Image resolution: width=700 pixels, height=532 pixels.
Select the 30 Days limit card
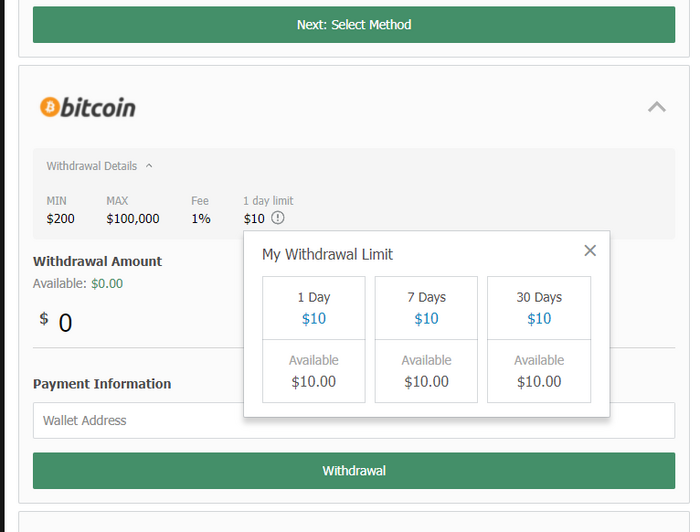pyautogui.click(x=539, y=308)
